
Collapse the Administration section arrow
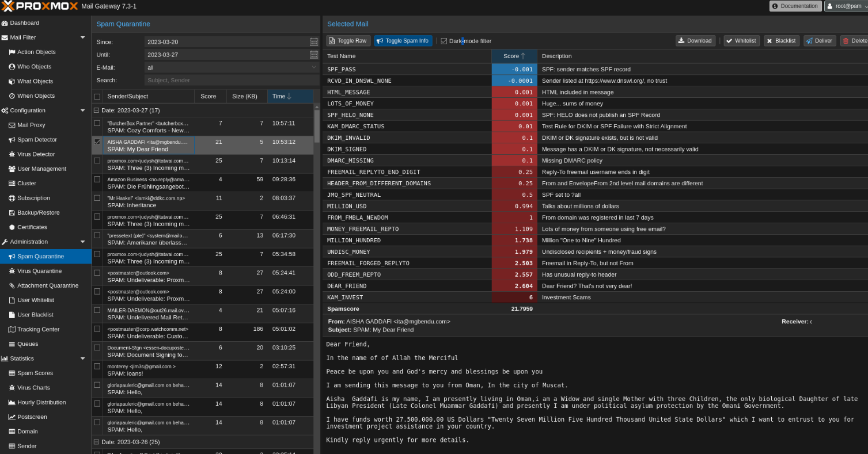point(83,242)
